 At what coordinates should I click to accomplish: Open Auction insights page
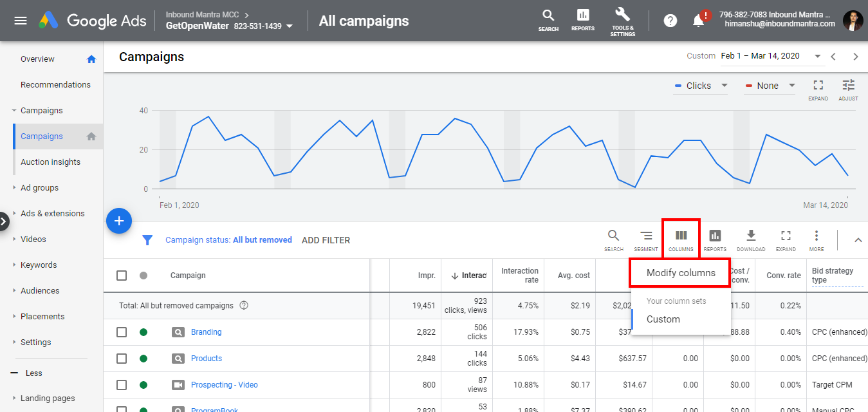pos(50,162)
